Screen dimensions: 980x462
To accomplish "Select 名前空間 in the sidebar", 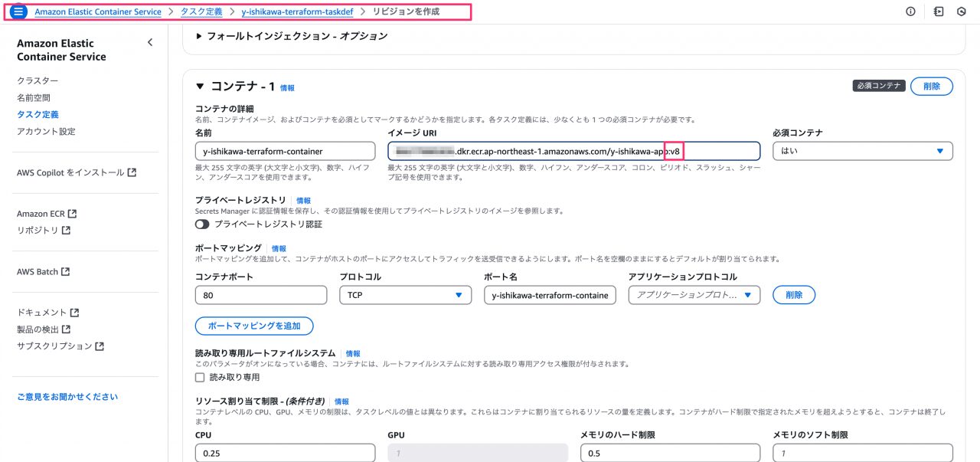I will click(34, 98).
